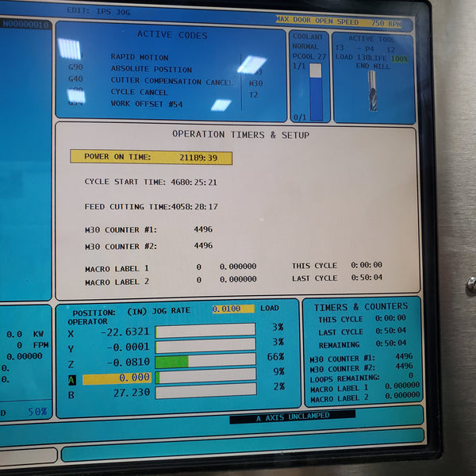Select the G40 code
The image size is (476, 476).
[75, 79]
